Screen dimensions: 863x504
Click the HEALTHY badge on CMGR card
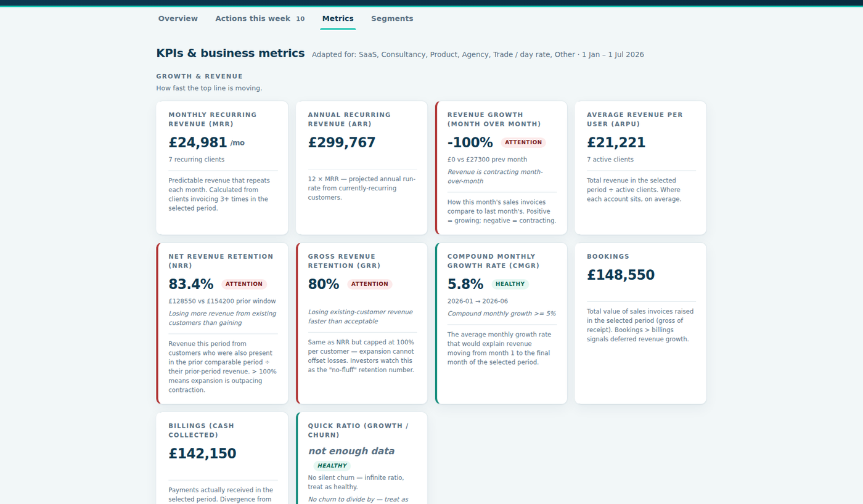tap(510, 284)
